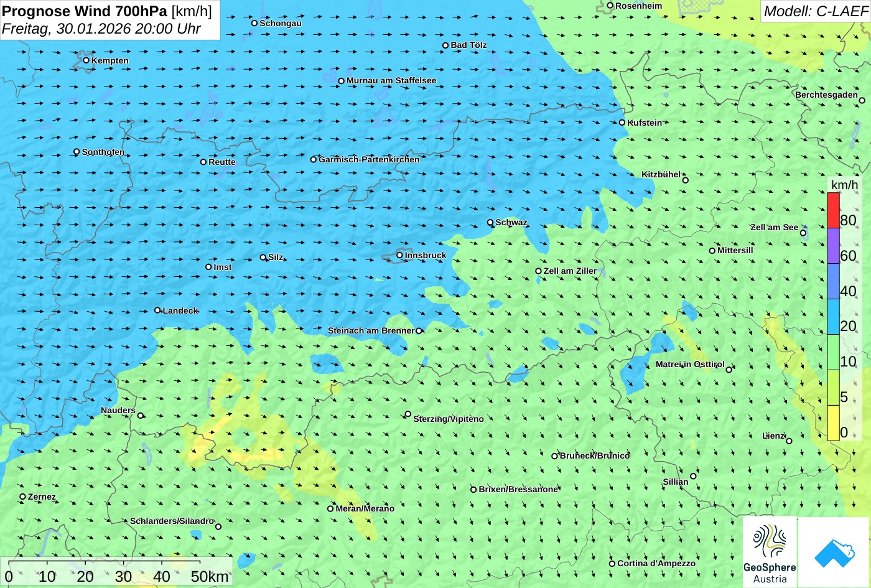The image size is (871, 588).
Task: Click the Innsbruck city marker
Action: pyautogui.click(x=399, y=255)
